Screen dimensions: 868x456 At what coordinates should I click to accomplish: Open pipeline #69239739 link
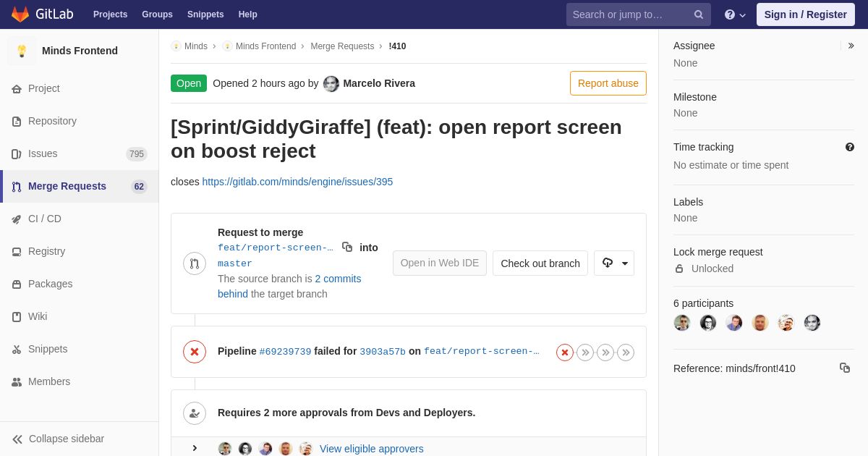285,352
